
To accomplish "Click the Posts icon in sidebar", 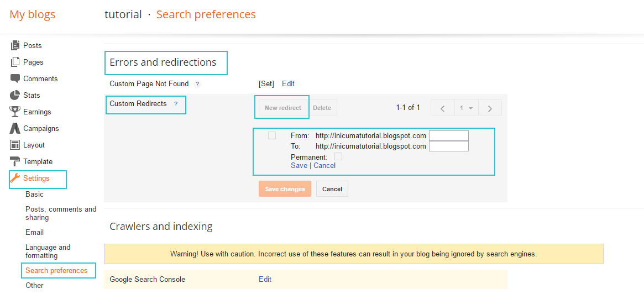I will 15,45.
